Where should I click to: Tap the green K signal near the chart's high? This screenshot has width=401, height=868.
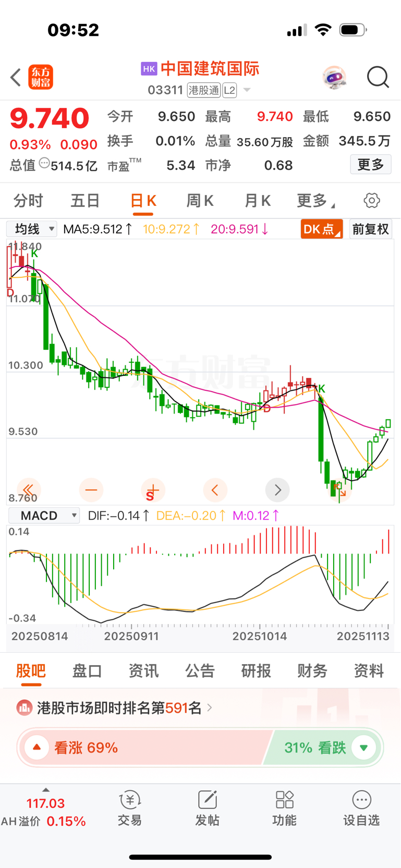tap(34, 253)
